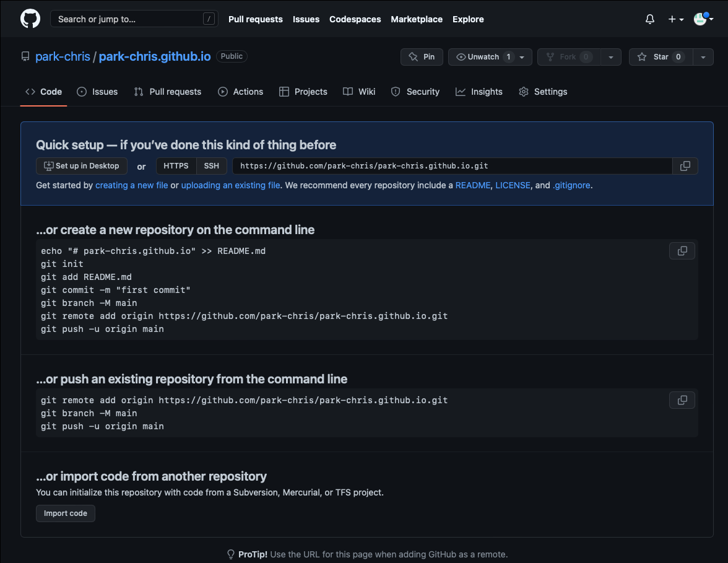Click the ProTip lightbulb icon
The image size is (728, 563).
[x=231, y=554]
